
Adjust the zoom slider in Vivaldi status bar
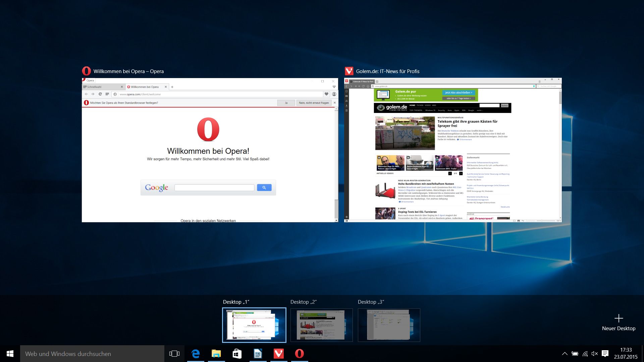coord(546,221)
